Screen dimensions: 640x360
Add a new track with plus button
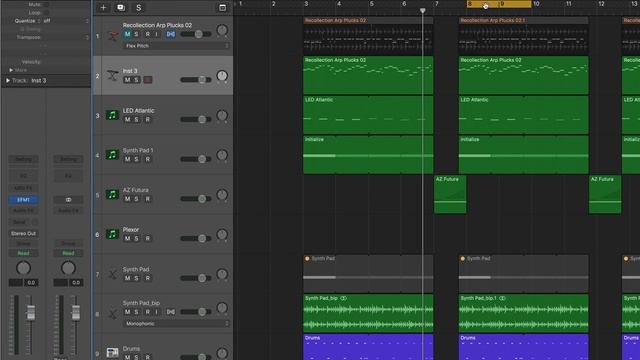[x=103, y=8]
